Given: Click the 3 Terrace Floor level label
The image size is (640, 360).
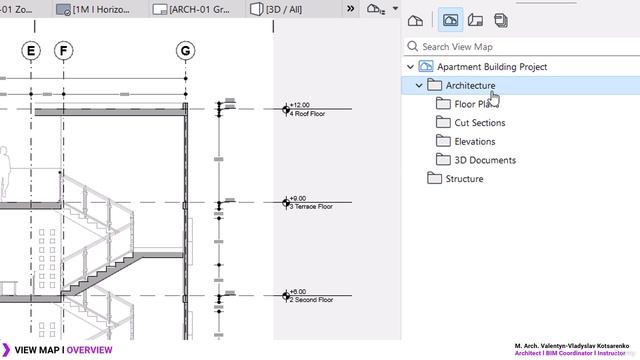Looking at the screenshot, I should click(x=311, y=207).
